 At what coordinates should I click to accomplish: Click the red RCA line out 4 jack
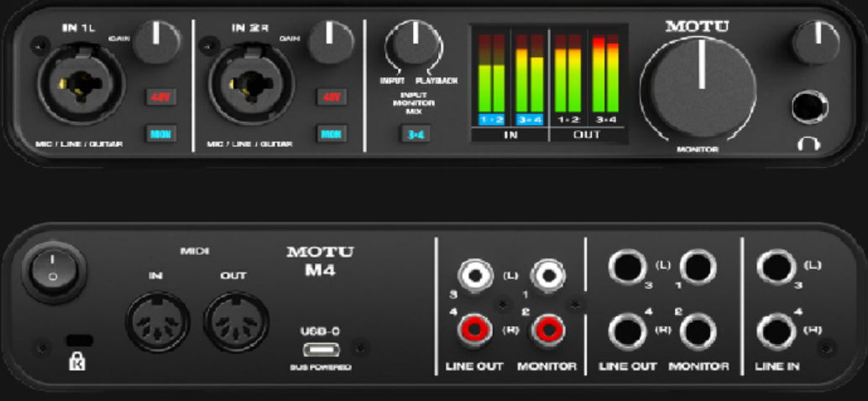pos(474,331)
